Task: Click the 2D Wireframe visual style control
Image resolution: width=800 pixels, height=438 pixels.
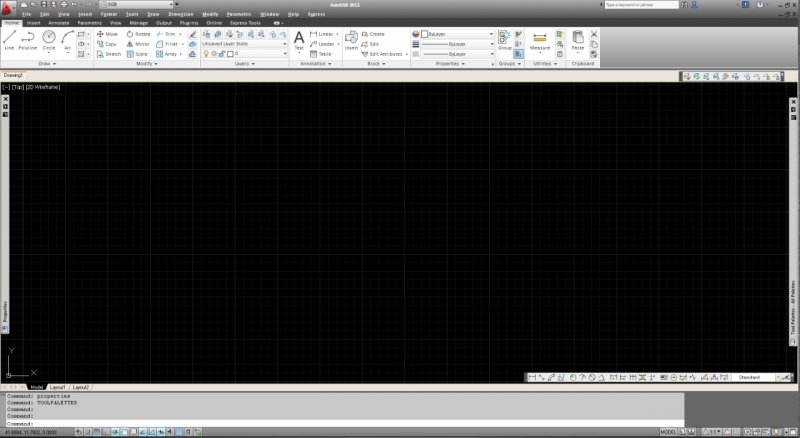Action: click(43, 87)
